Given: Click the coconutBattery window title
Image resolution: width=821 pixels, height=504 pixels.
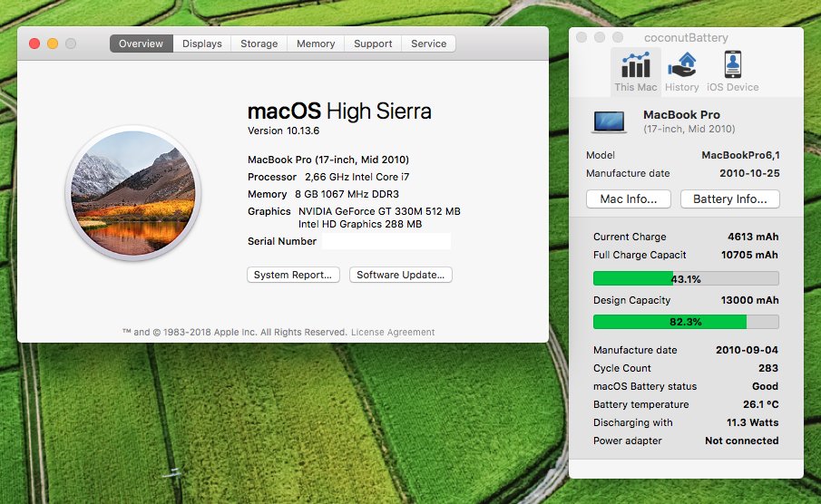Looking at the screenshot, I should (686, 38).
